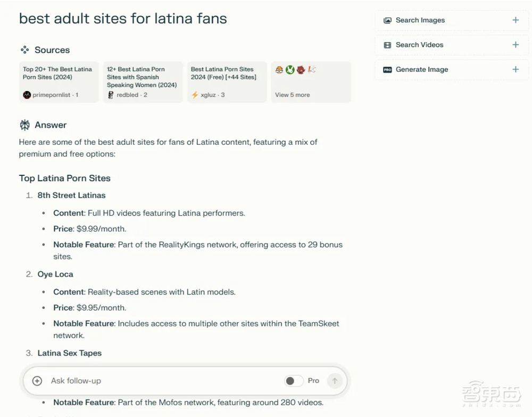The width and height of the screenshot is (532, 417).
Task: Click the Search Videos film icon
Action: tap(387, 45)
